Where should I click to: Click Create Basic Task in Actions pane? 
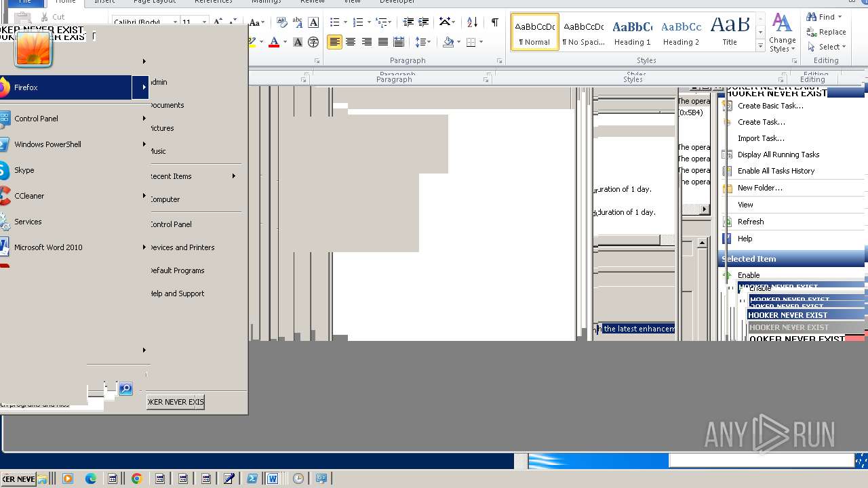[x=770, y=106]
